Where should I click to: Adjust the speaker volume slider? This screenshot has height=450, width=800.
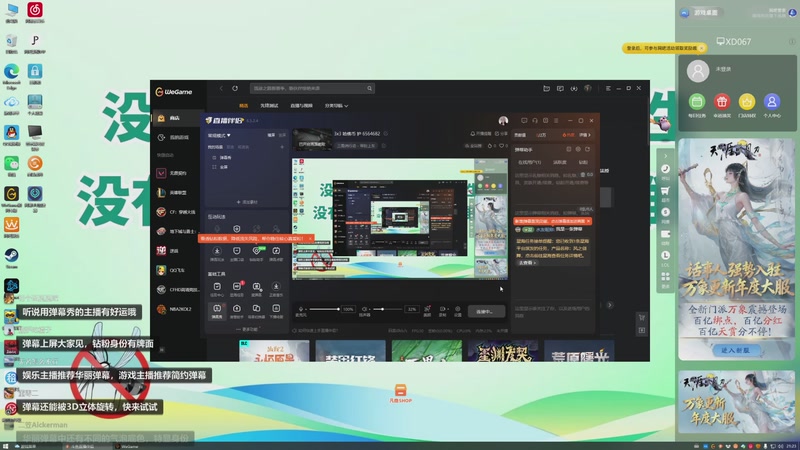pos(388,309)
